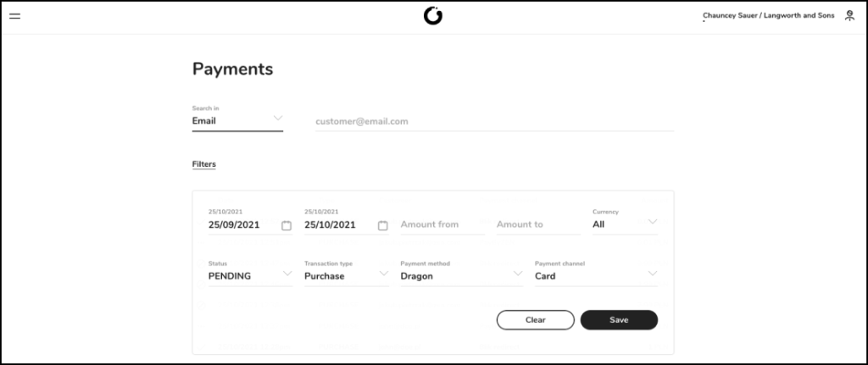Image resolution: width=868 pixels, height=365 pixels.
Task: Click the circular logo in header
Action: click(433, 16)
